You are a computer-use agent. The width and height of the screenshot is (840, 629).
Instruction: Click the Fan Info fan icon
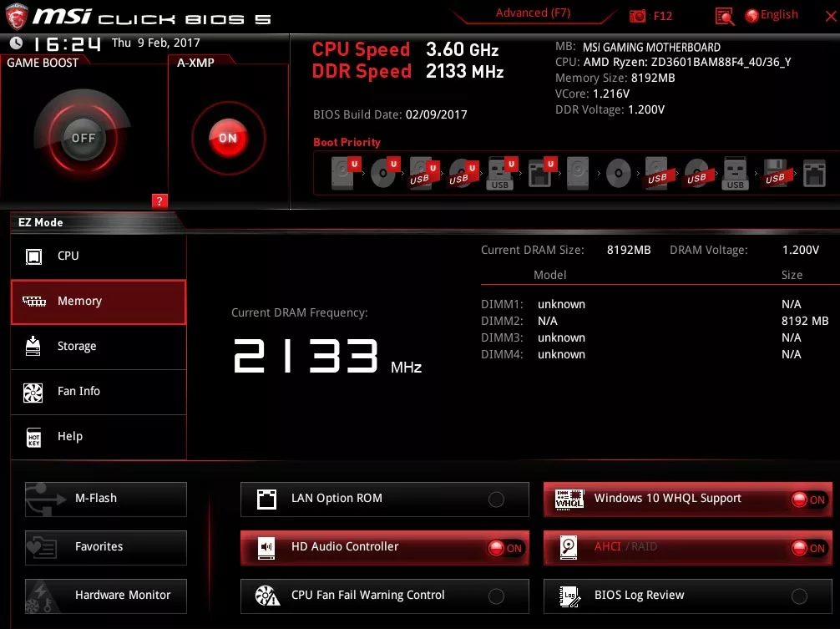tap(33, 392)
